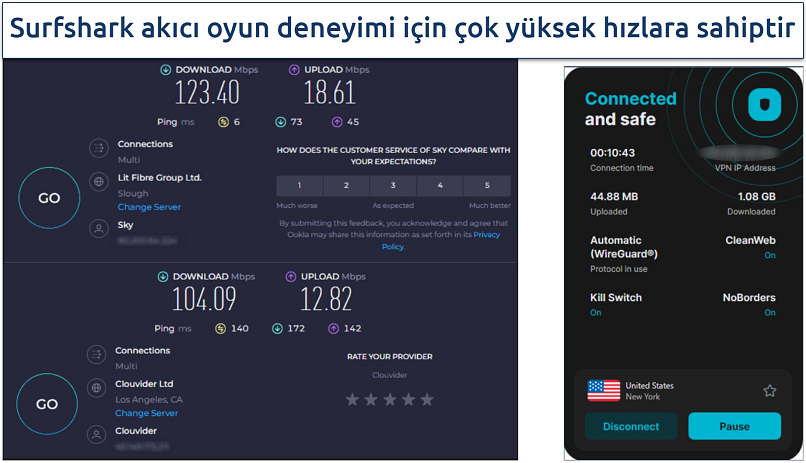Click the globe icon beside Lit Fibre Group Ltd.
806x463 pixels.
point(98,181)
